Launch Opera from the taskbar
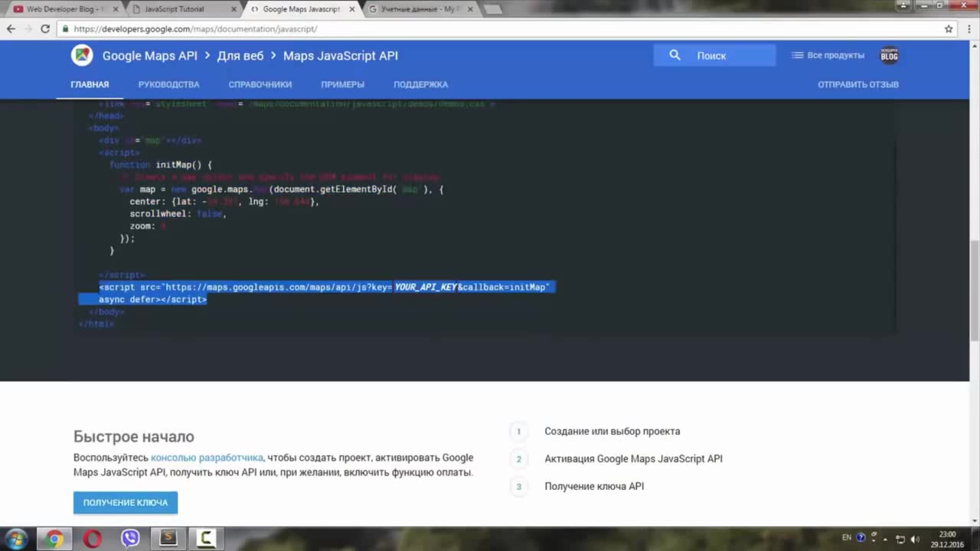Viewport: 980px width, 551px height. 93,539
